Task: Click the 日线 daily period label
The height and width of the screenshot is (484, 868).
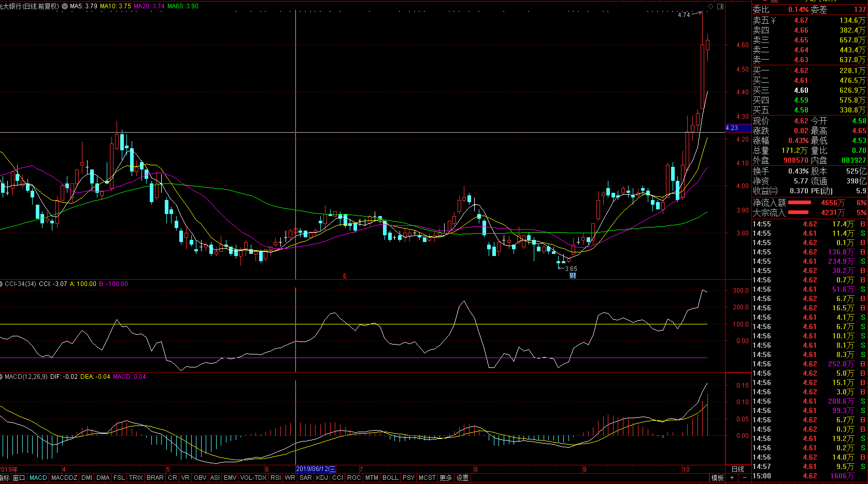Action: click(738, 469)
